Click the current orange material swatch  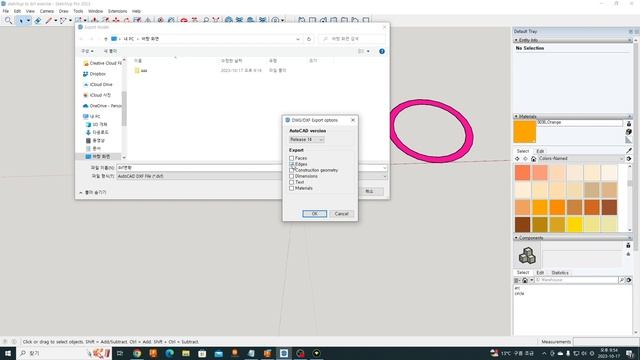coord(524,131)
